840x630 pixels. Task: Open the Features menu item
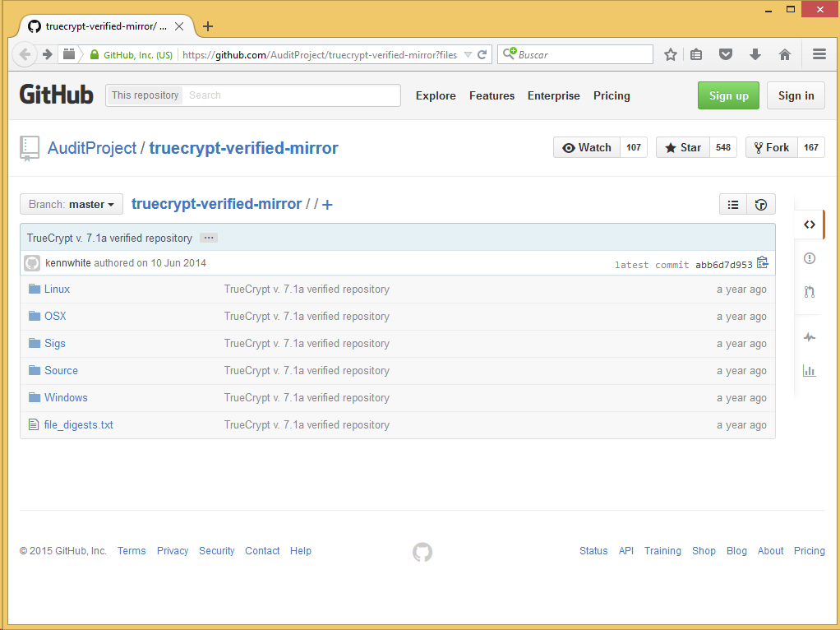(x=492, y=95)
